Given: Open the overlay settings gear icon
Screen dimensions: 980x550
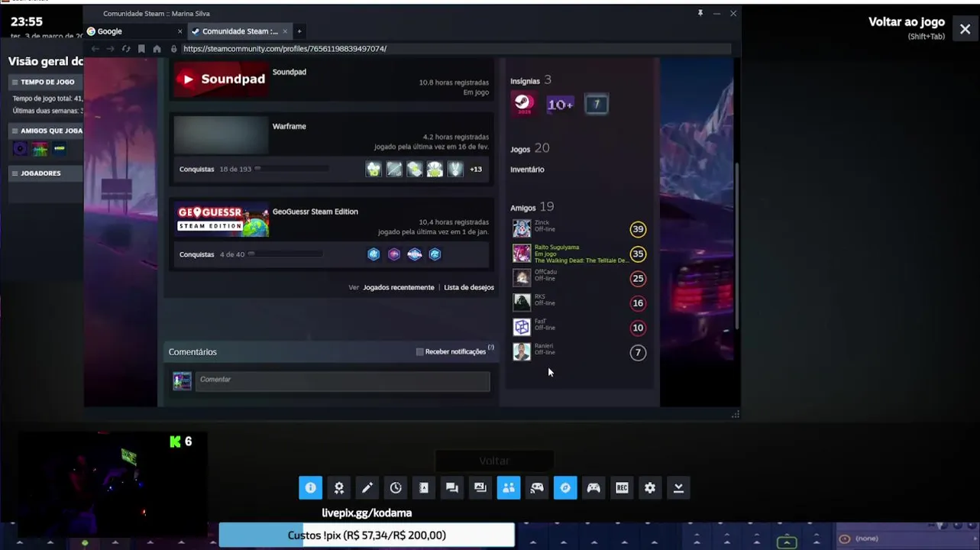Looking at the screenshot, I should pyautogui.click(x=650, y=487).
